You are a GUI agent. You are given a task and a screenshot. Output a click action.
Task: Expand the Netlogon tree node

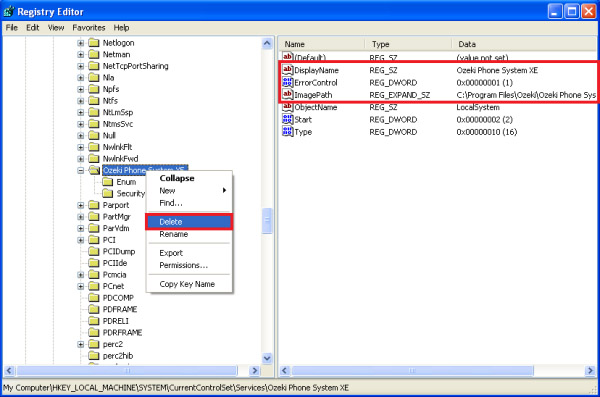[x=80, y=43]
